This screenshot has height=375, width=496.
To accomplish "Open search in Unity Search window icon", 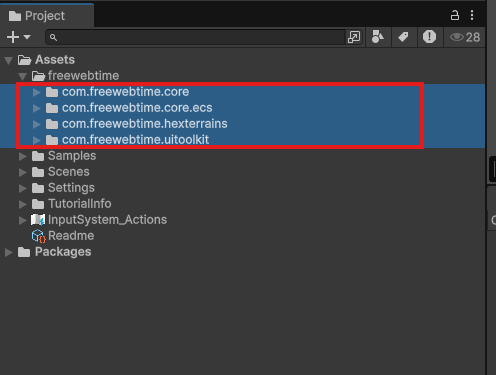I will click(354, 37).
